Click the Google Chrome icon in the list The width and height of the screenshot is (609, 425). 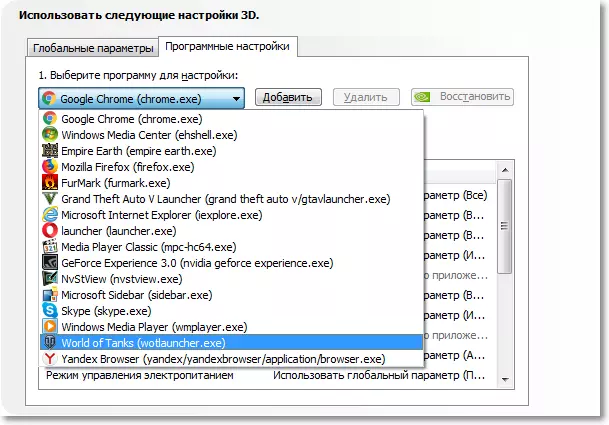50,118
